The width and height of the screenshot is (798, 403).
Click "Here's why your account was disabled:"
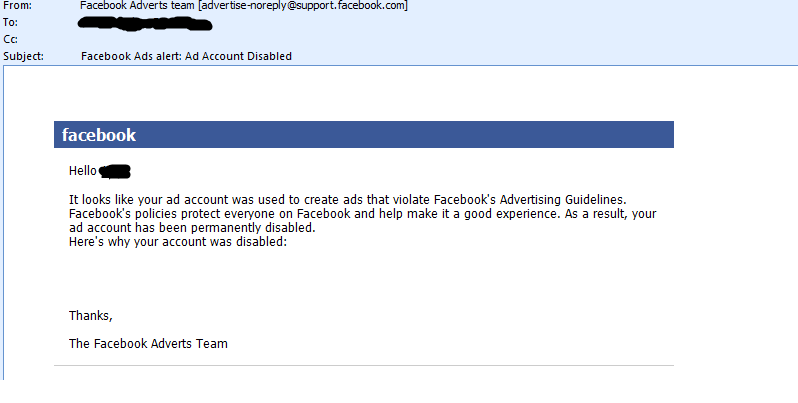click(x=178, y=242)
